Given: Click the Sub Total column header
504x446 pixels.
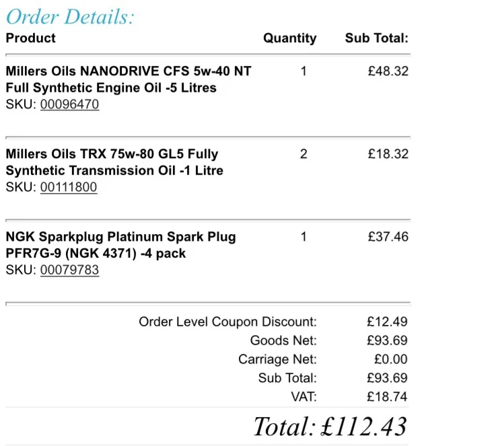Looking at the screenshot, I should (376, 38).
